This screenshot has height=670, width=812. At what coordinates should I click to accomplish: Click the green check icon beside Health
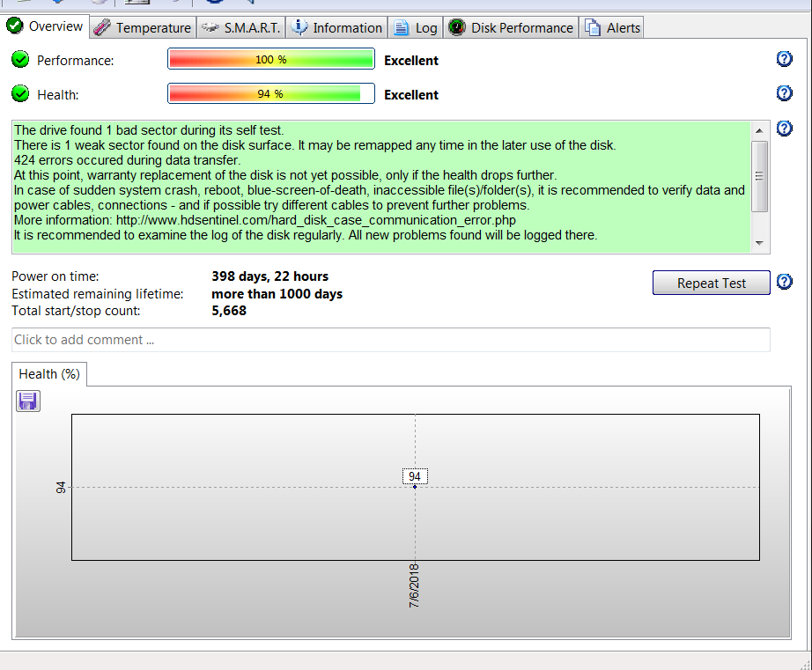(x=20, y=93)
